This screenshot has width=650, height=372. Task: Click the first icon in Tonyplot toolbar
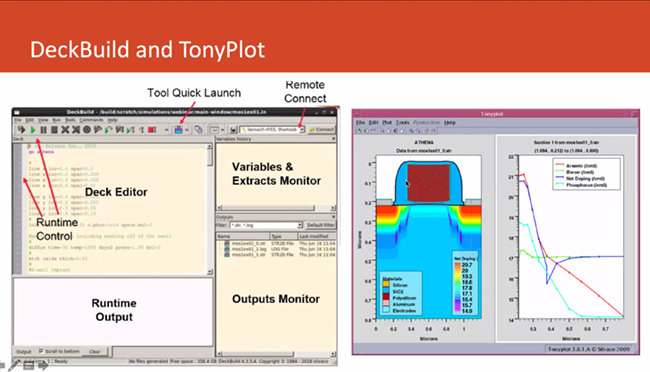click(359, 131)
